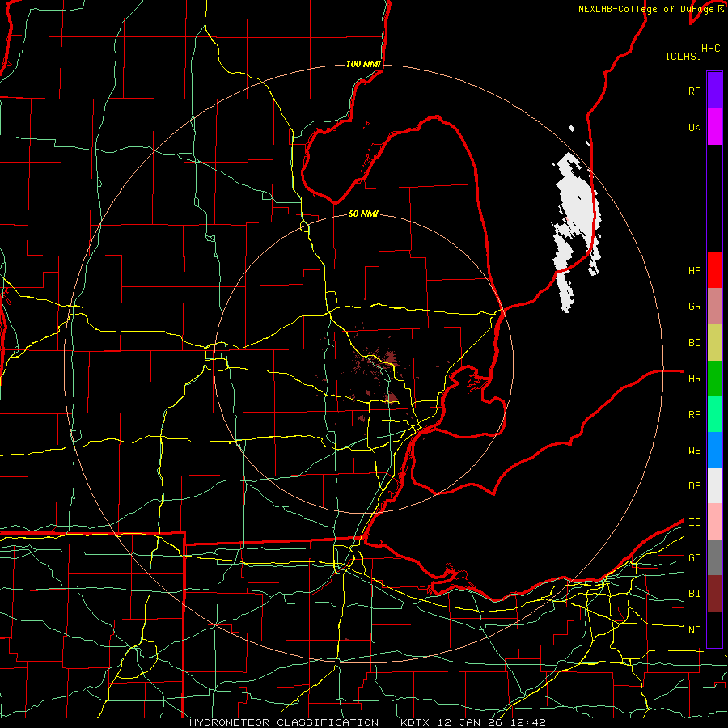Select the IC pink legend swatch

(x=714, y=522)
